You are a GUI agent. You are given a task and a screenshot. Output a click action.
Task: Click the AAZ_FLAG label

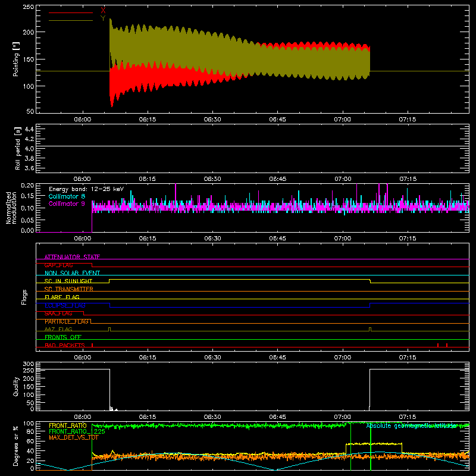point(58,329)
